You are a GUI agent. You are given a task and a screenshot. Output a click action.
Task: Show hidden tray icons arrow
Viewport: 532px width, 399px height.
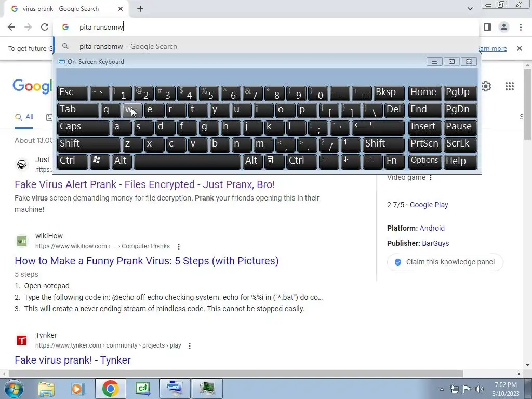pos(442,389)
